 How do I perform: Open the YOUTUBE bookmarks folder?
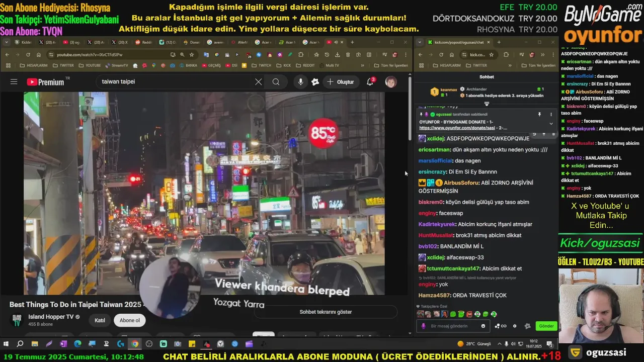point(89,65)
